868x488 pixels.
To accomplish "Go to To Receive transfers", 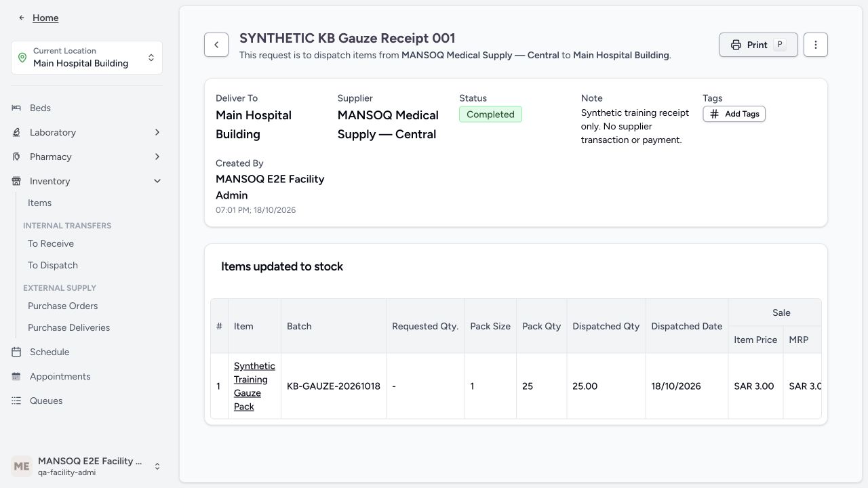I will [x=51, y=243].
